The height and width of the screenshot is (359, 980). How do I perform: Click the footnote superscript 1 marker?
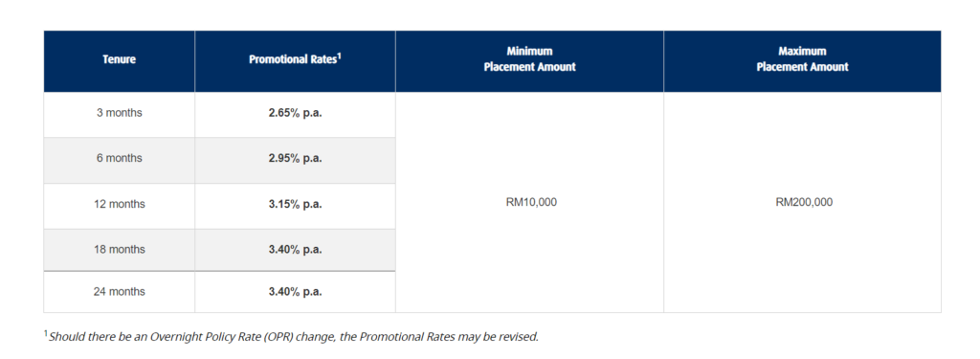(x=46, y=334)
